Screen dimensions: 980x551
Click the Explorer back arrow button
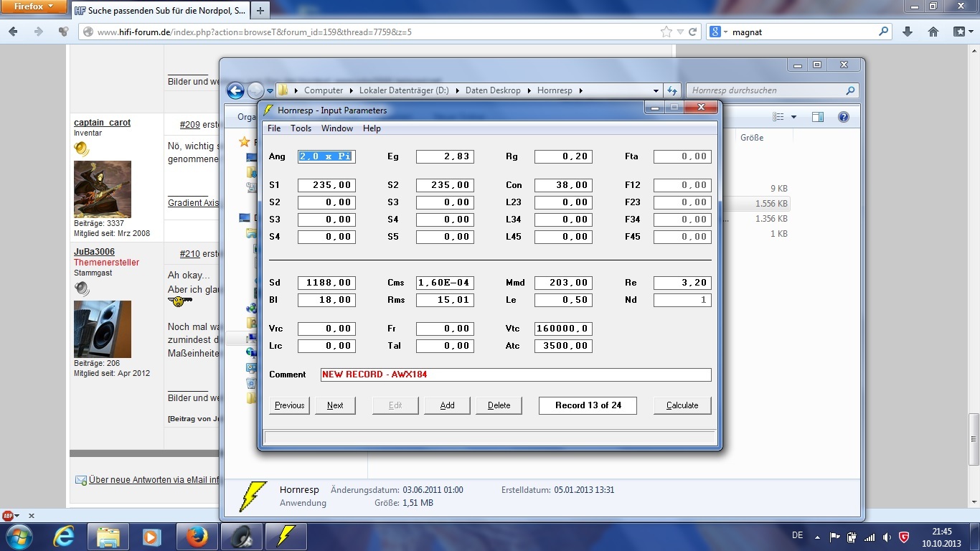point(235,90)
